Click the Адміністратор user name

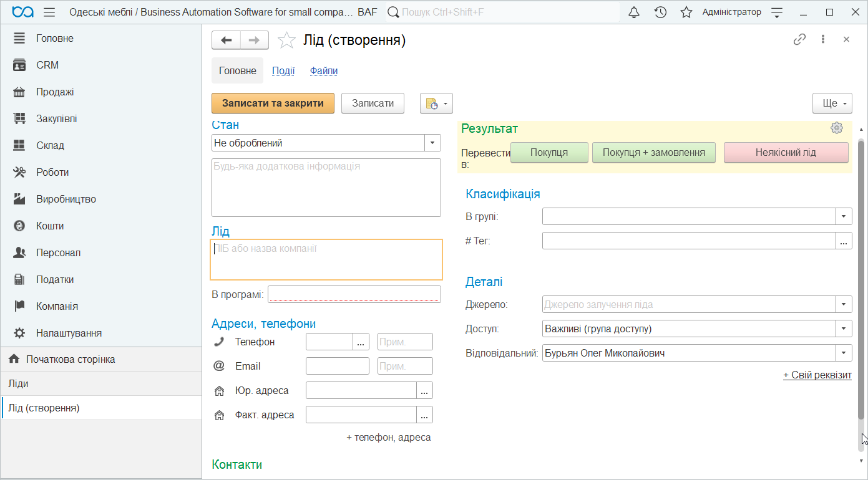(x=732, y=12)
